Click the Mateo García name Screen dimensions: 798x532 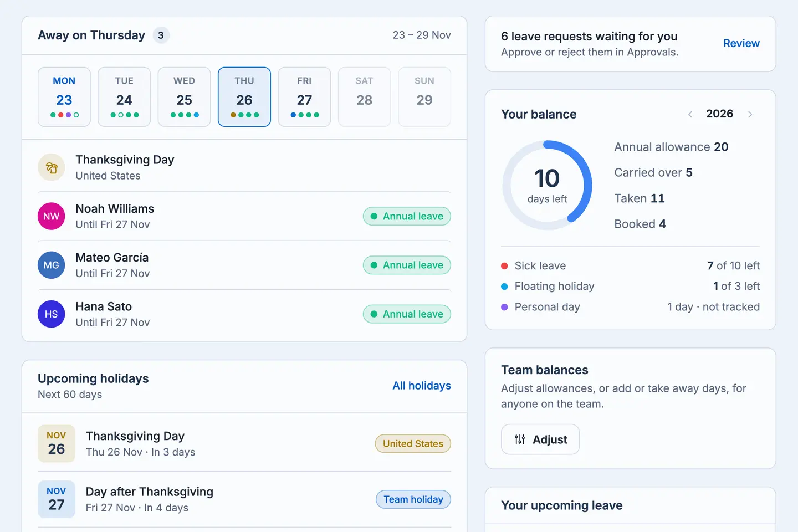coord(112,258)
